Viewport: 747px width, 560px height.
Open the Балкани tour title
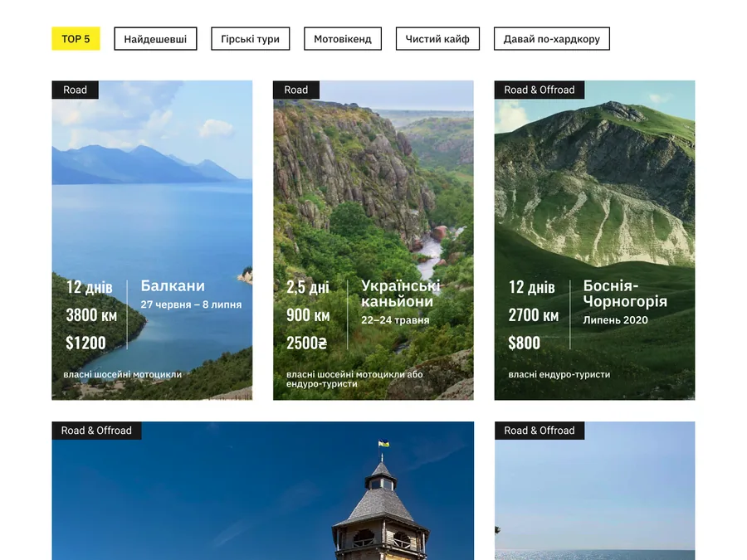click(x=173, y=285)
